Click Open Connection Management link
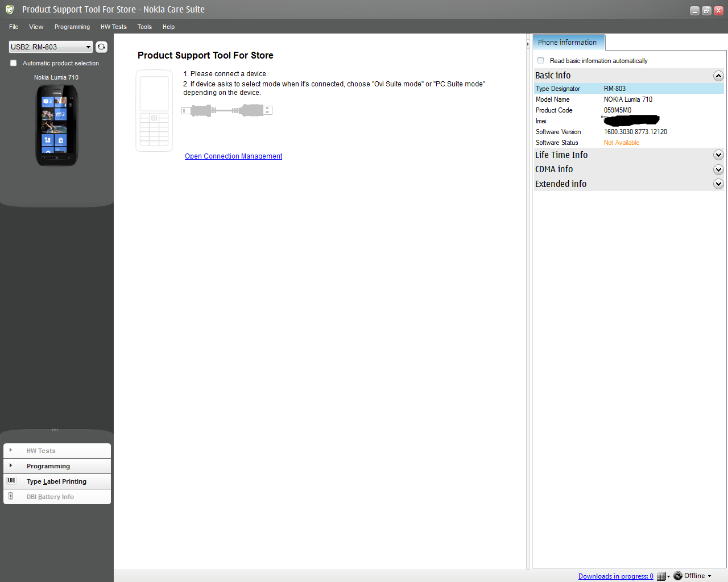728x582 pixels. click(234, 156)
